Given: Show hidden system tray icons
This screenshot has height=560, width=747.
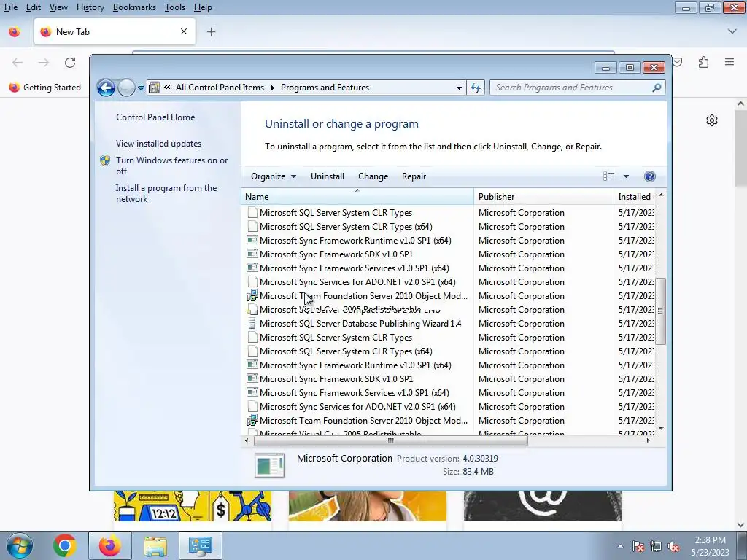Looking at the screenshot, I should pyautogui.click(x=620, y=546).
